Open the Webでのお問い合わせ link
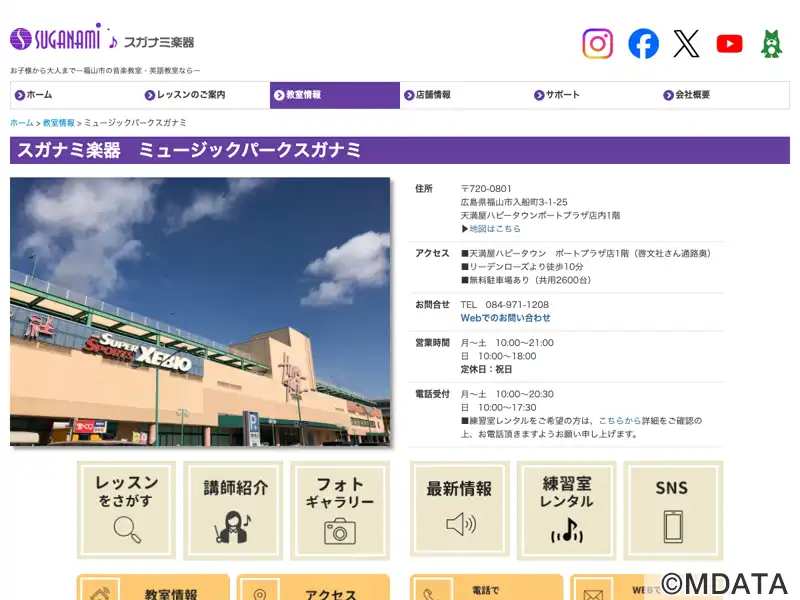800x600 pixels. (x=505, y=318)
